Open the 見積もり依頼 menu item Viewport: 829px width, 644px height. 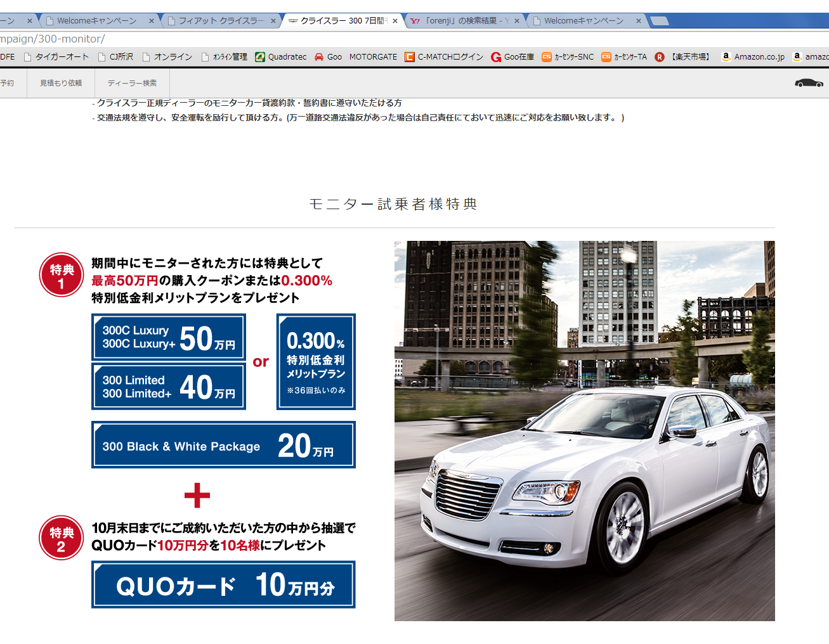[x=61, y=83]
